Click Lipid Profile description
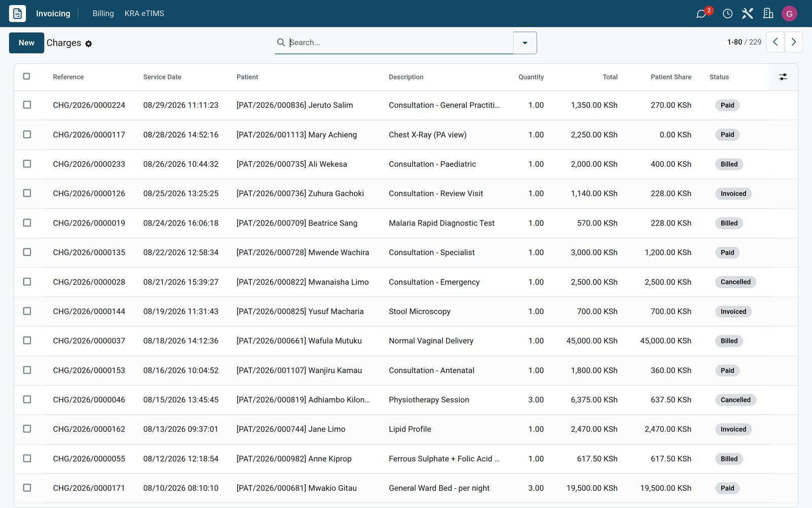 point(410,429)
